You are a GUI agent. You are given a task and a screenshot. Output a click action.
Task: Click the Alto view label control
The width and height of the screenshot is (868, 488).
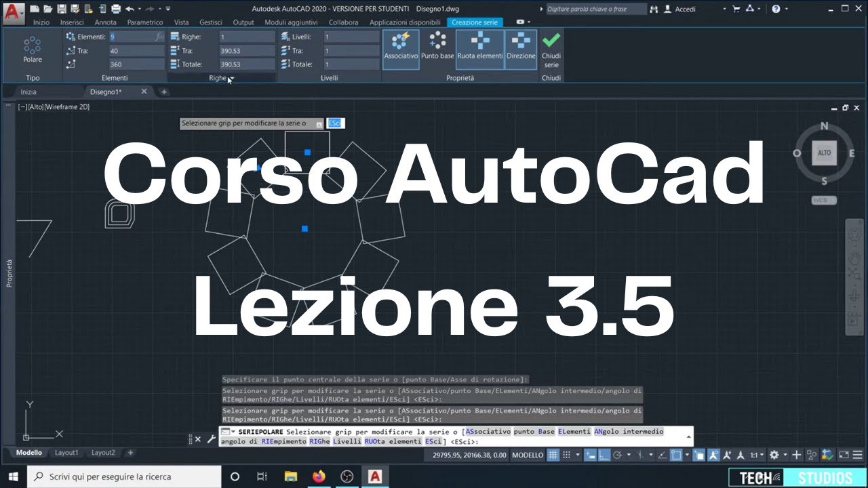(36, 107)
